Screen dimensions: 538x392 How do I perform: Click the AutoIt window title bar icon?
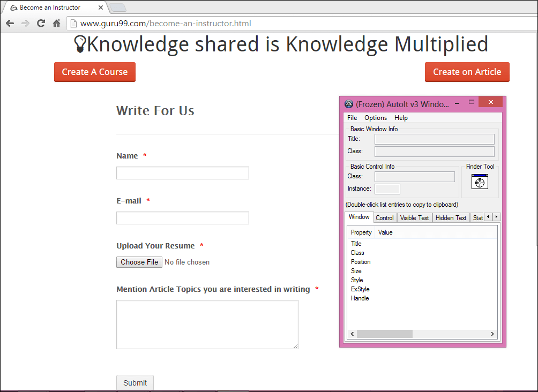coord(349,104)
